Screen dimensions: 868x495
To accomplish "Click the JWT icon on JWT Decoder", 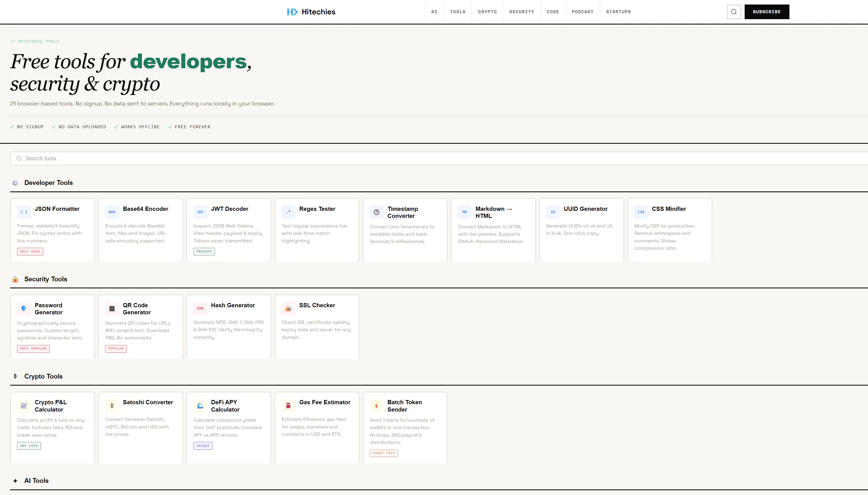I will click(x=200, y=212).
